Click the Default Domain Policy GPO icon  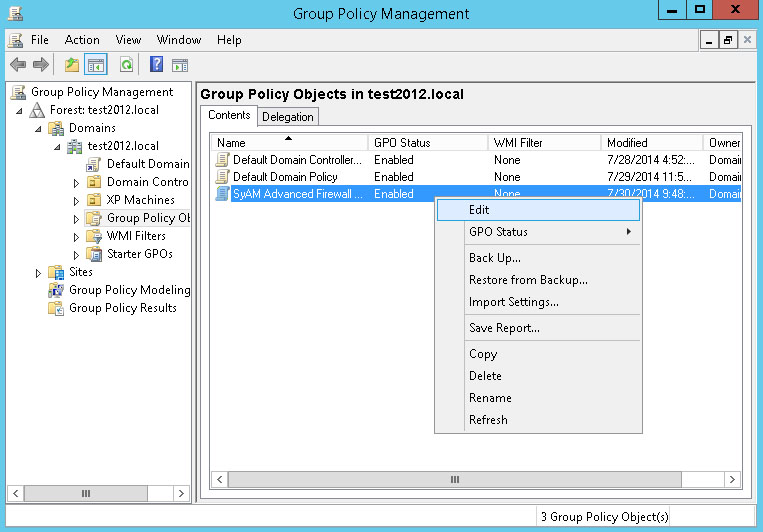point(223,177)
